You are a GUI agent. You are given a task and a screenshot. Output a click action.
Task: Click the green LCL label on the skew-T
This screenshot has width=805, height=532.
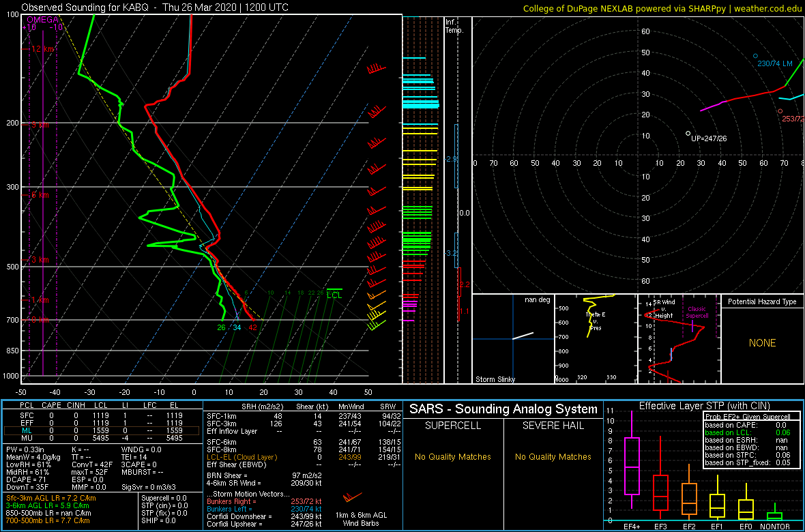click(334, 295)
